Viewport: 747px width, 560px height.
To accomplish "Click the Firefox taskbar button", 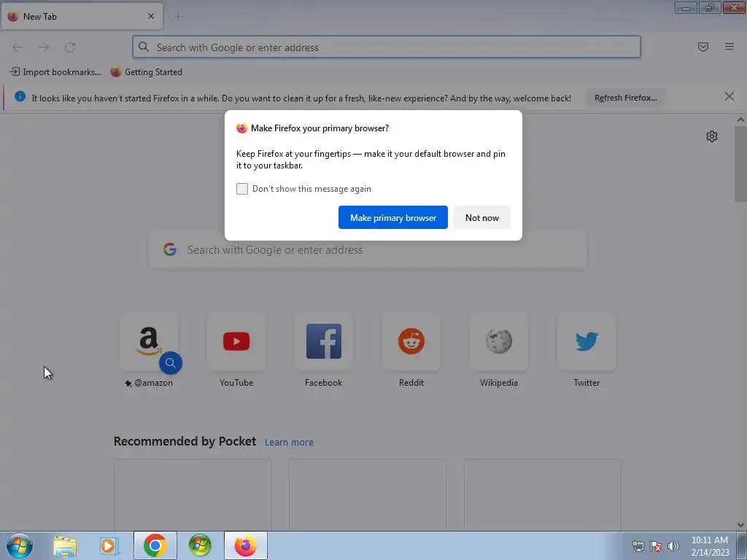I will [x=245, y=545].
